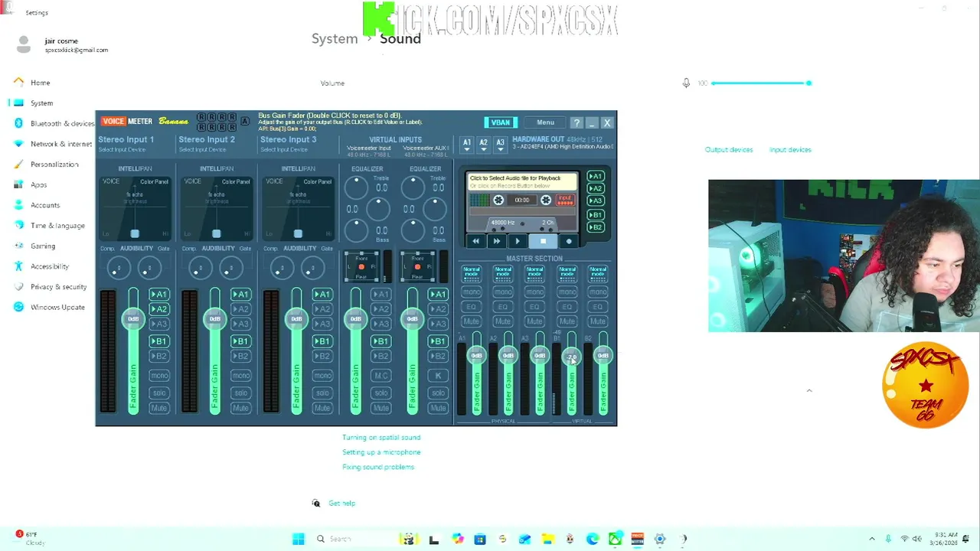Open Microsoft Store from taskbar
This screenshot has width=980, height=551.
pos(480,539)
